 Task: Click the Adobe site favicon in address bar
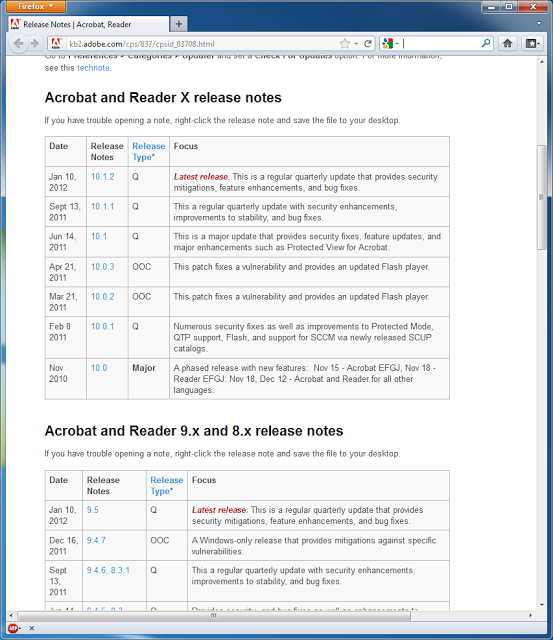point(56,43)
